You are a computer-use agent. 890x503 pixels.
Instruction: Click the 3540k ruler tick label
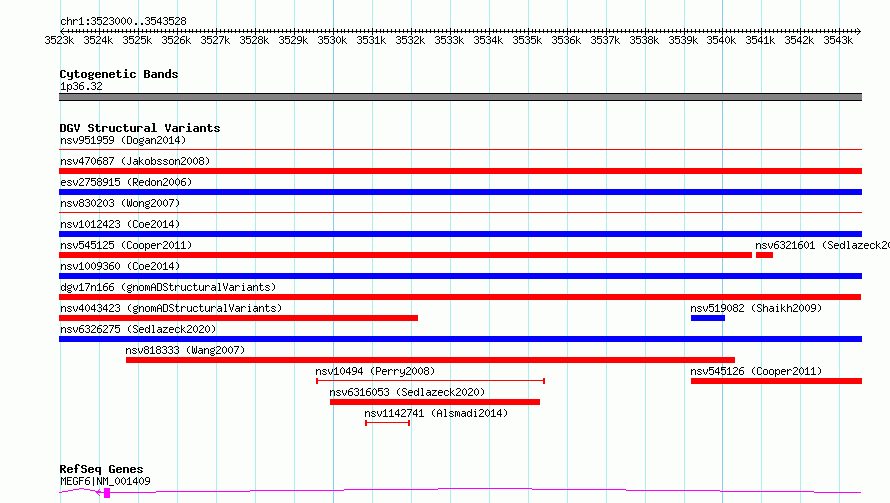tap(721, 40)
